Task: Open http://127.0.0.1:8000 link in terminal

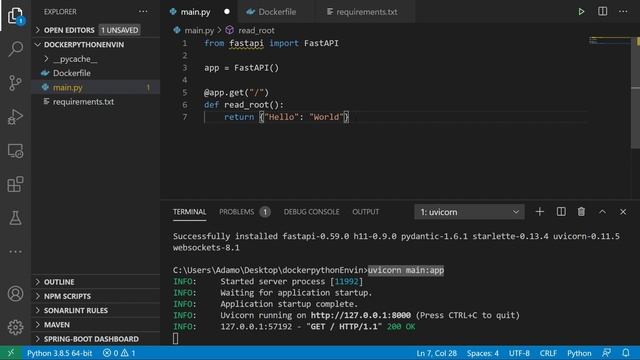Action: pyautogui.click(x=361, y=315)
